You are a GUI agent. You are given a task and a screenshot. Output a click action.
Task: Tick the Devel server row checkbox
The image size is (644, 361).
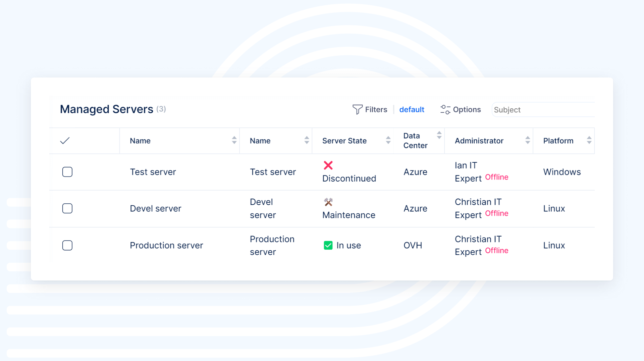click(x=67, y=208)
